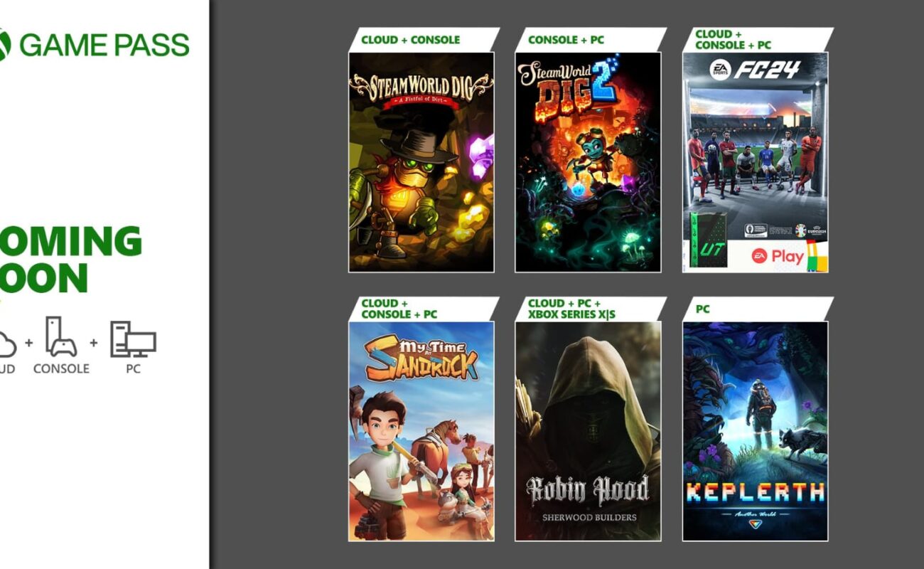Select Robin Hood Sherwood Builders cover
This screenshot has height=569, width=924.
(588, 431)
